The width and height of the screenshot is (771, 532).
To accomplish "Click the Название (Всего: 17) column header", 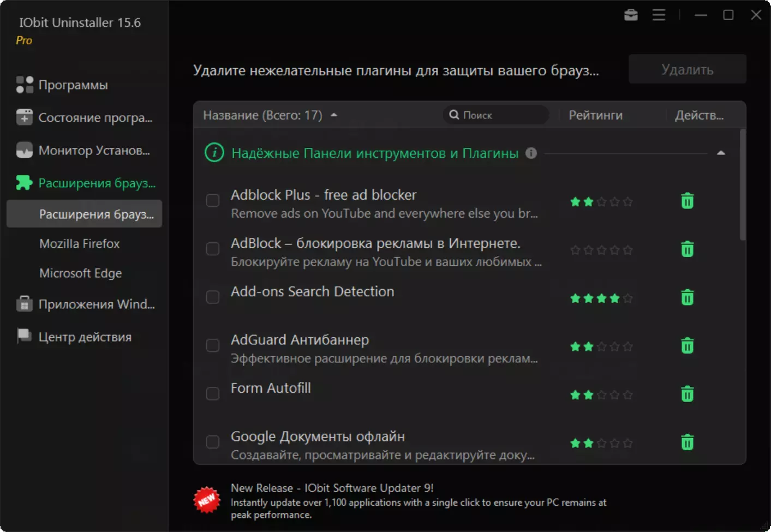I will [262, 115].
